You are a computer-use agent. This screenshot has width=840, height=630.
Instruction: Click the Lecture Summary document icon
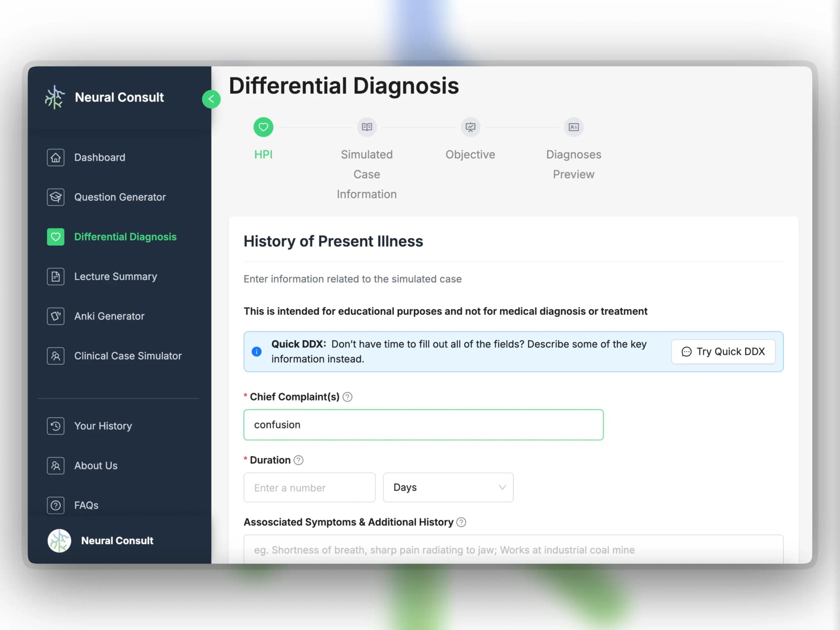55,276
